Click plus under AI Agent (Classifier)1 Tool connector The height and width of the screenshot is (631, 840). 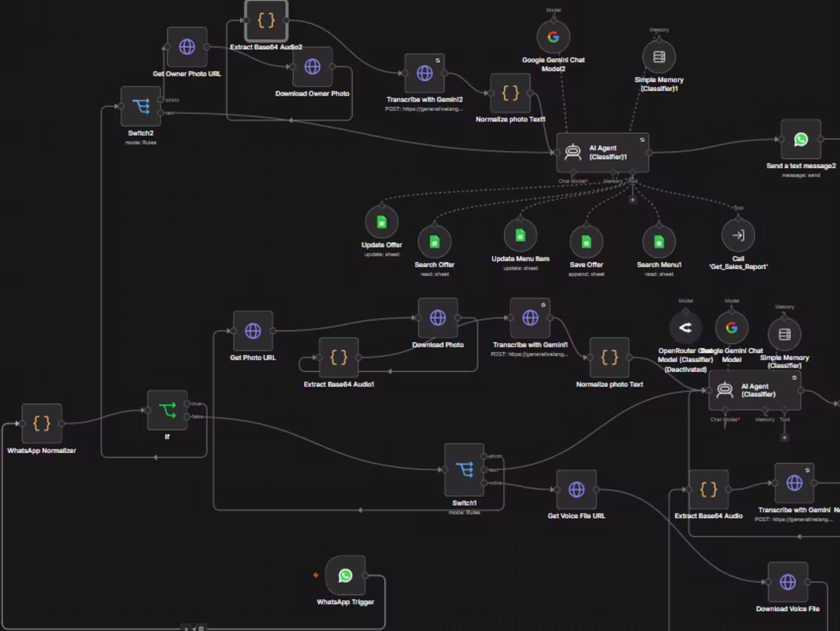[x=633, y=200]
